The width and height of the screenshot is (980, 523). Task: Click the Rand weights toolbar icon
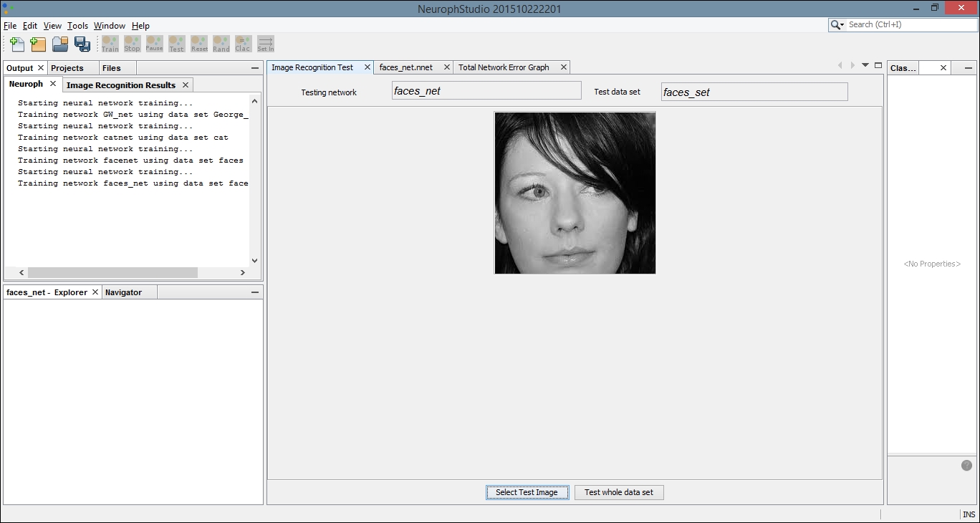tap(221, 44)
